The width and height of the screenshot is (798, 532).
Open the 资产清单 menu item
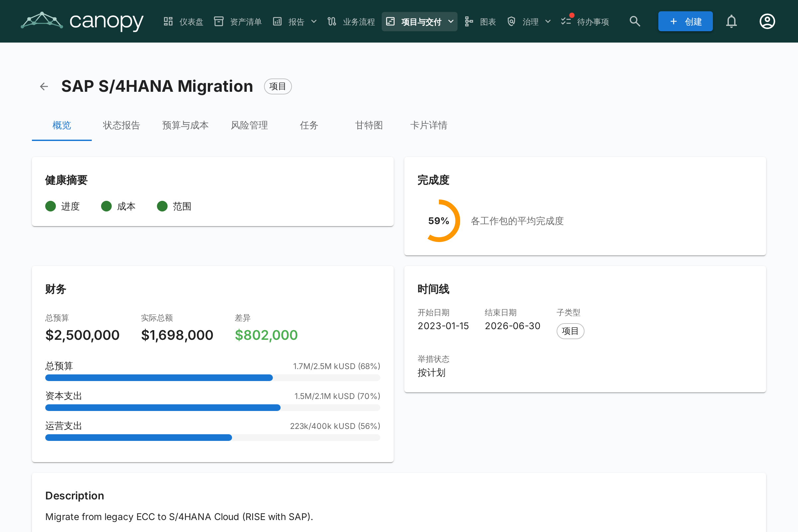[x=238, y=21]
